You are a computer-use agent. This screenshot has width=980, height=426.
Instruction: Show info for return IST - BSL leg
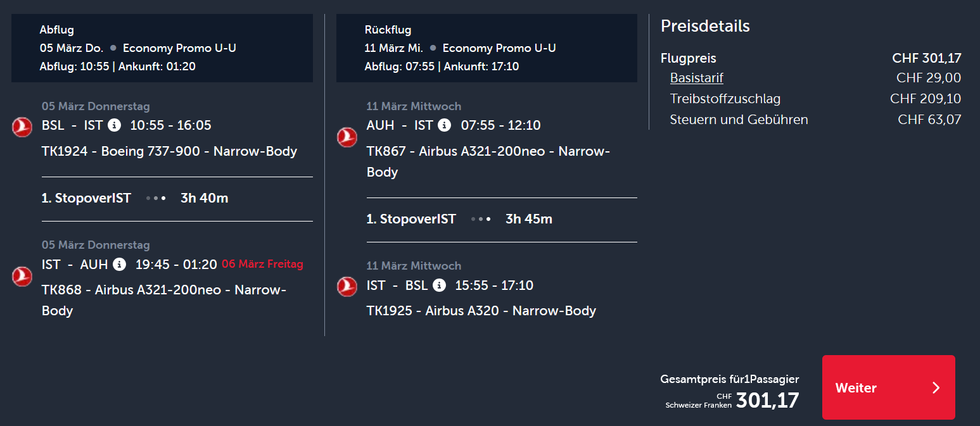[439, 285]
